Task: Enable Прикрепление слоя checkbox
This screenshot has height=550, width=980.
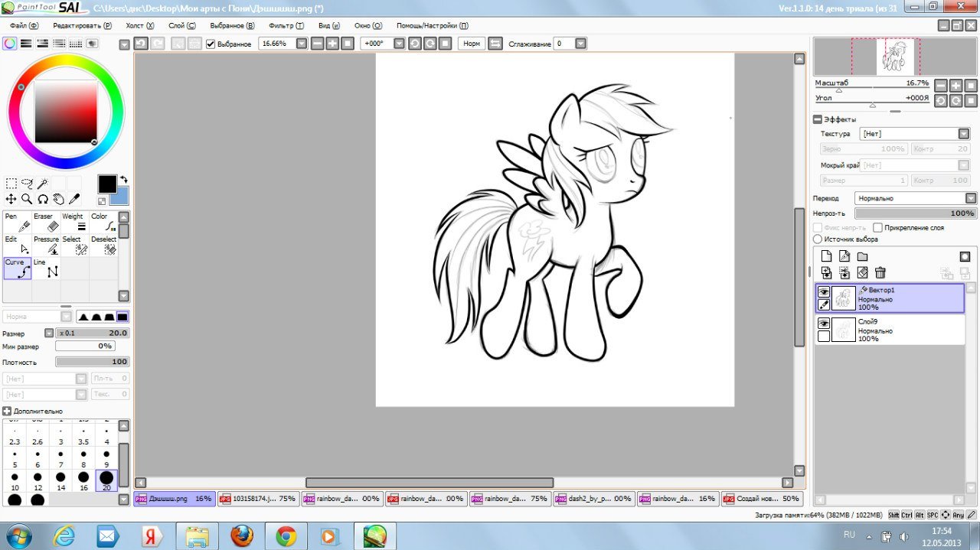Action: point(877,228)
